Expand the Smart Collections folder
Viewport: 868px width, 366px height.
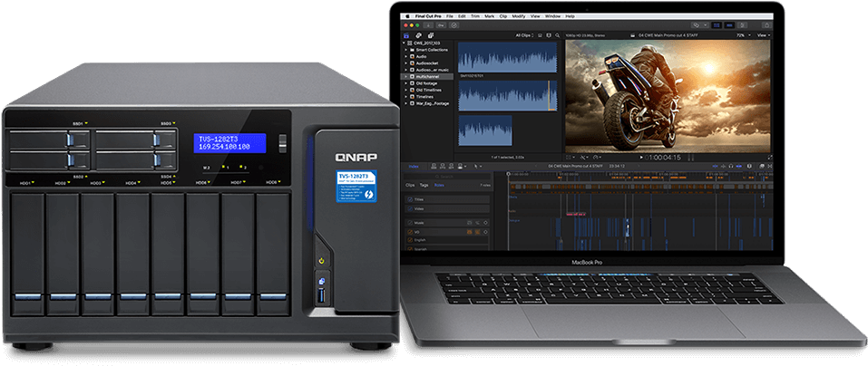click(405, 50)
